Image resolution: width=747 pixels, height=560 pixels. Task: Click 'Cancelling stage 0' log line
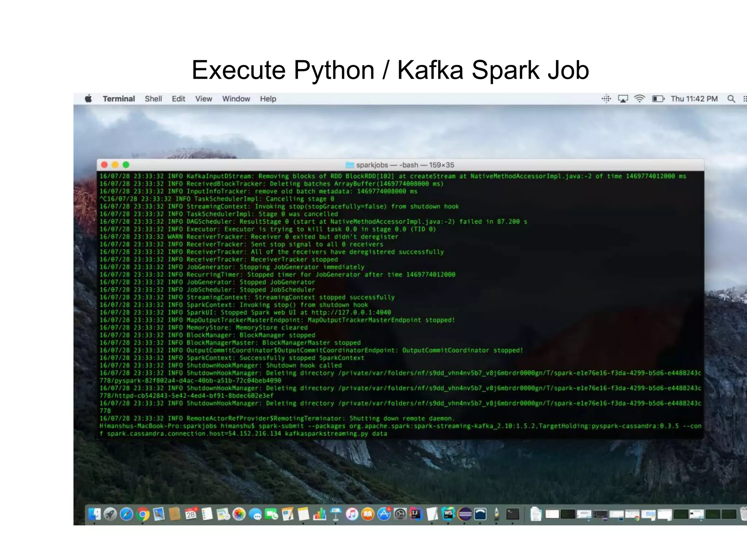[217, 199]
